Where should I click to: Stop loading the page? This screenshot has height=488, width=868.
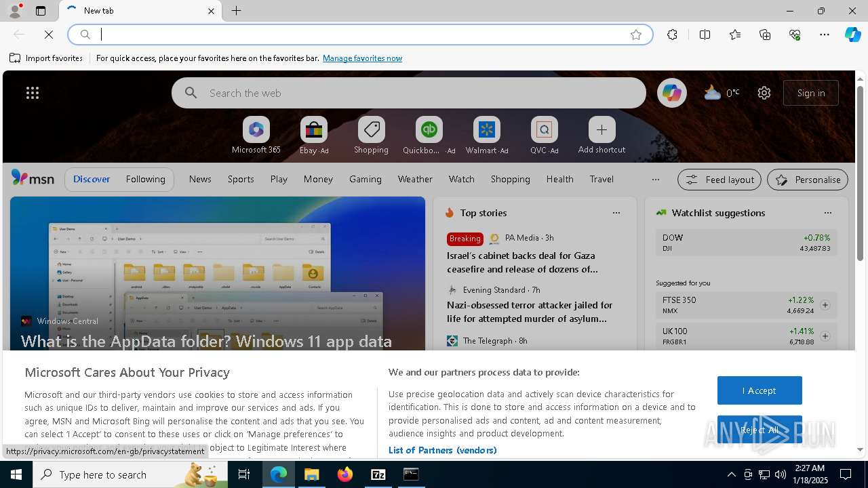pyautogui.click(x=49, y=35)
